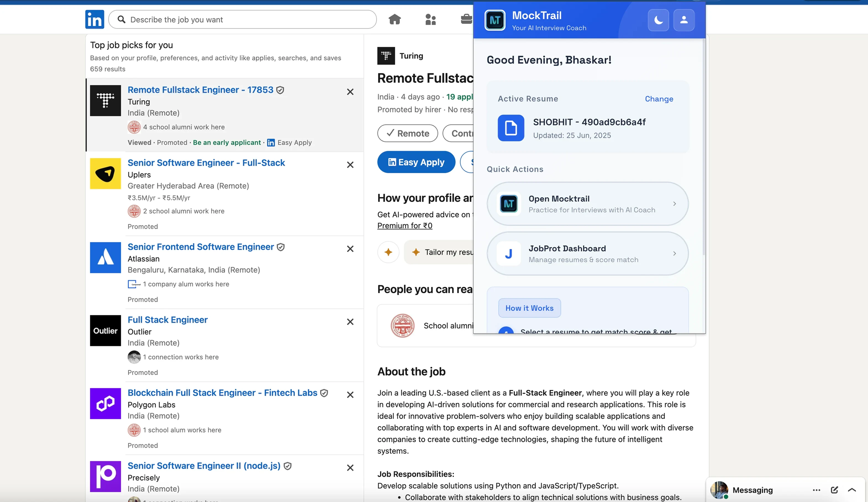Open MockTrail user profile icon
868x502 pixels.
[x=684, y=20]
